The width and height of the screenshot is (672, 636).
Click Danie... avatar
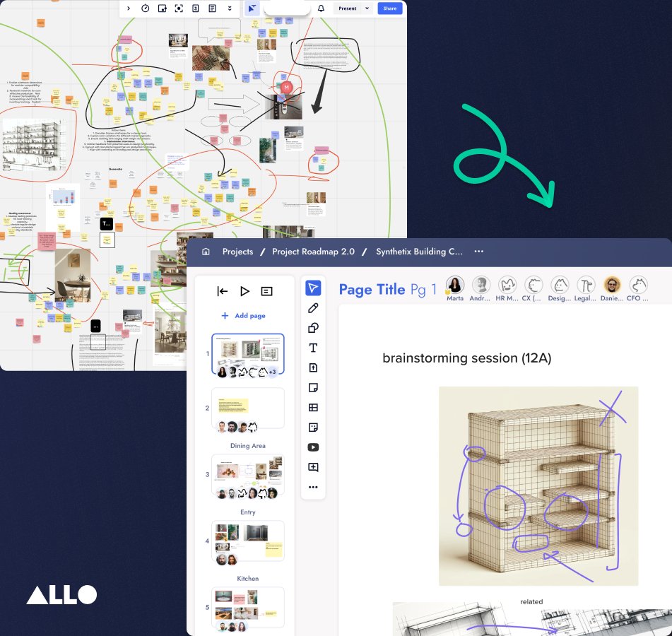pyautogui.click(x=613, y=285)
